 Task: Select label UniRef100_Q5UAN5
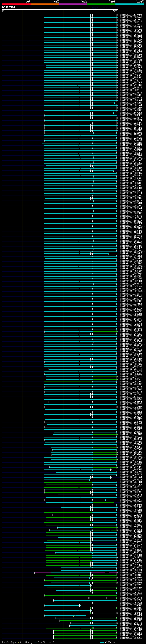point(131,359)
